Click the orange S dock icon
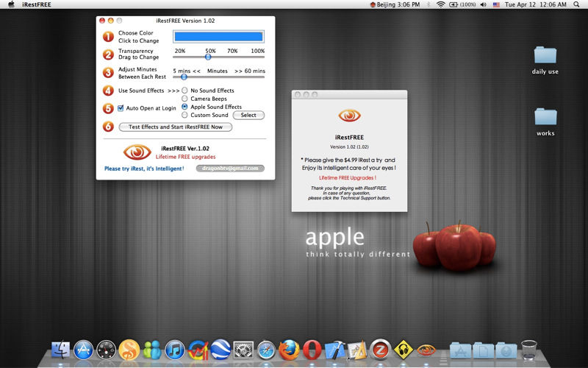This screenshot has height=368, width=588. pyautogui.click(x=129, y=350)
